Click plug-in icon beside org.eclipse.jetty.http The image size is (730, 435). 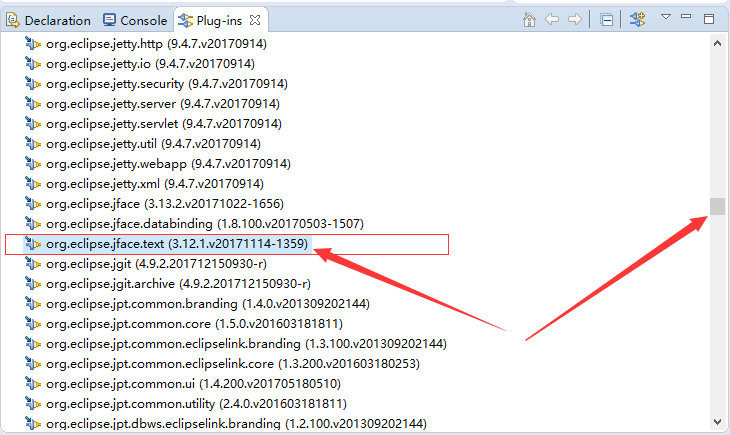point(33,44)
